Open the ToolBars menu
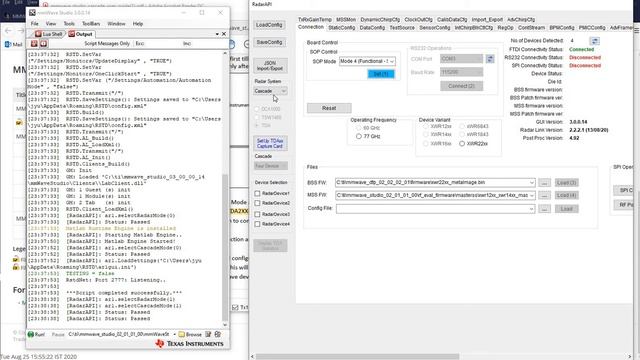The width and height of the screenshot is (640, 360). pos(91,24)
